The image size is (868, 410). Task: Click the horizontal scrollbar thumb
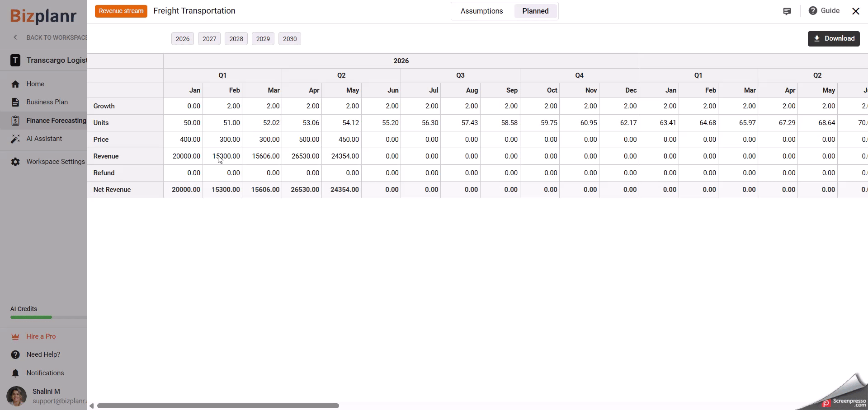pyautogui.click(x=218, y=406)
